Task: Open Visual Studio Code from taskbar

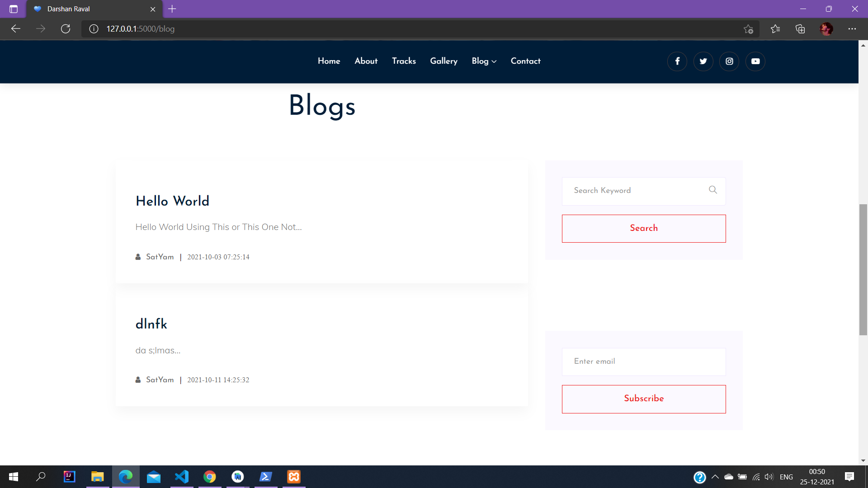Action: [182, 477]
